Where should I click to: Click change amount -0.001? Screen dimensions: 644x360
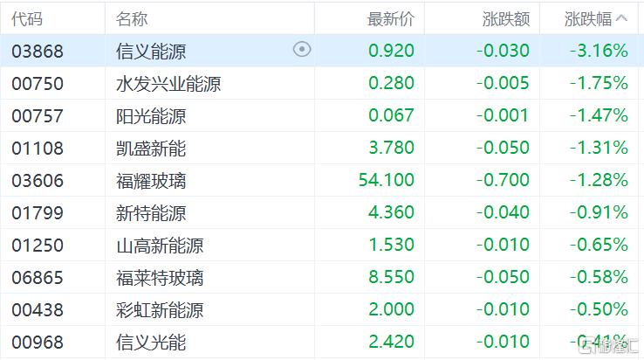point(504,115)
